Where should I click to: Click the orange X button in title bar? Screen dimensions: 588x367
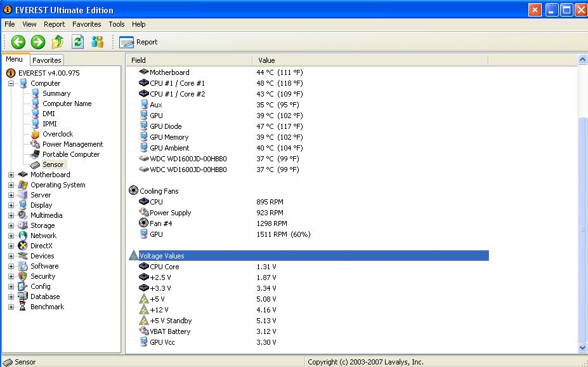pos(535,10)
